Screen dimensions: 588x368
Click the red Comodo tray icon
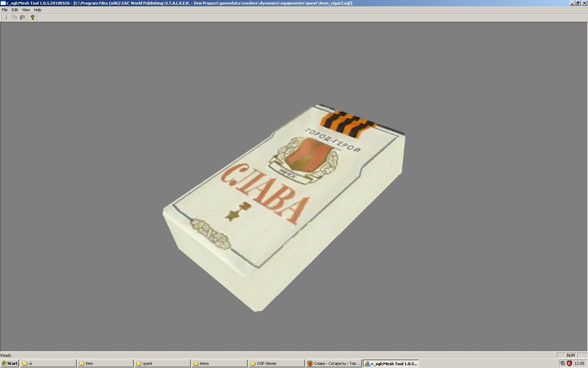569,363
